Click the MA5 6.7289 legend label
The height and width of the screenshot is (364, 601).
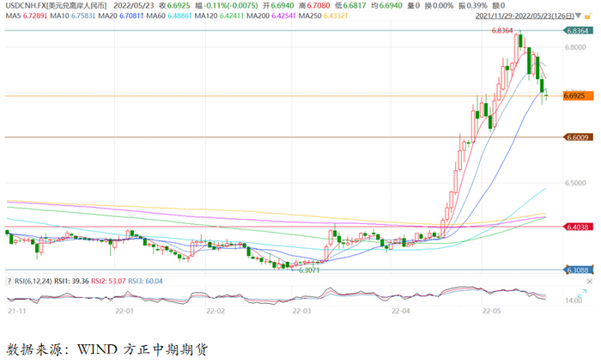[26, 16]
